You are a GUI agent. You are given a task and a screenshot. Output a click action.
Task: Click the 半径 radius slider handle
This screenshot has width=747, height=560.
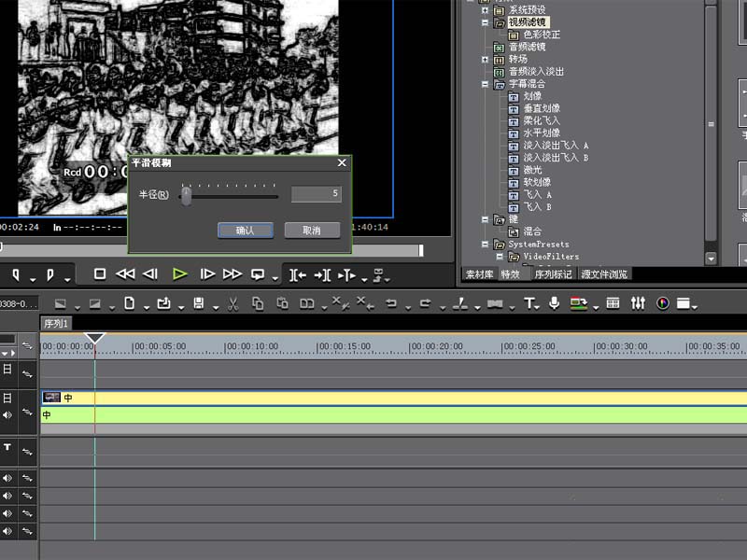[x=186, y=195]
